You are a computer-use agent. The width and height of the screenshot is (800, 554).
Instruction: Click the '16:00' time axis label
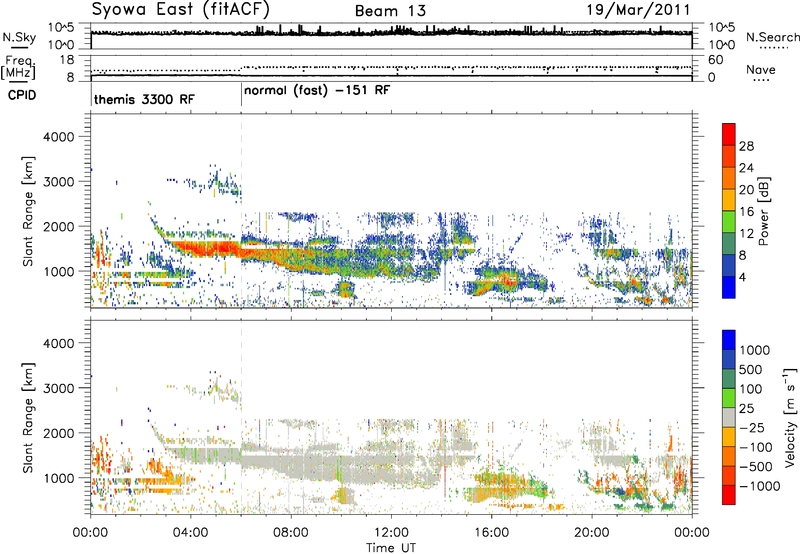(491, 533)
